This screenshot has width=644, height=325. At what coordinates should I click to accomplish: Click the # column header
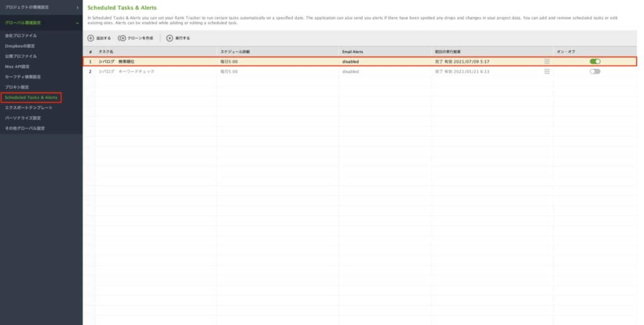tap(91, 52)
